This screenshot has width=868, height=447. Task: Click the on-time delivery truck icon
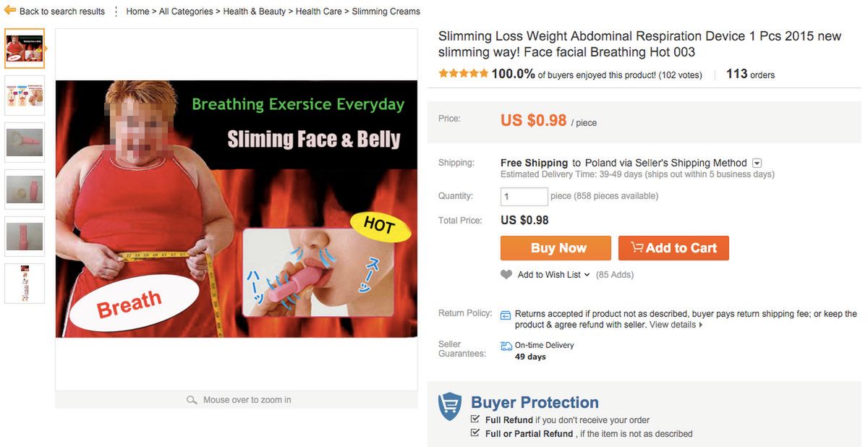[x=506, y=346]
